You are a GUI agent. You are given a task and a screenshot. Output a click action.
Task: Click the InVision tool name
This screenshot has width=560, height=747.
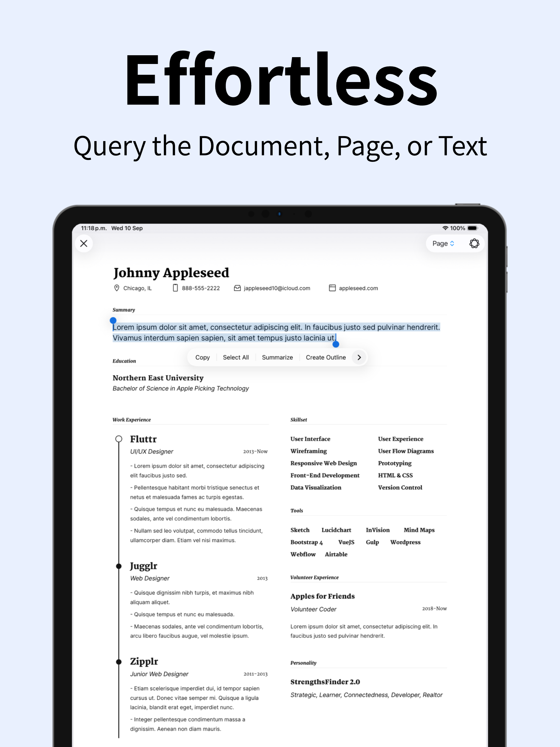click(x=378, y=530)
